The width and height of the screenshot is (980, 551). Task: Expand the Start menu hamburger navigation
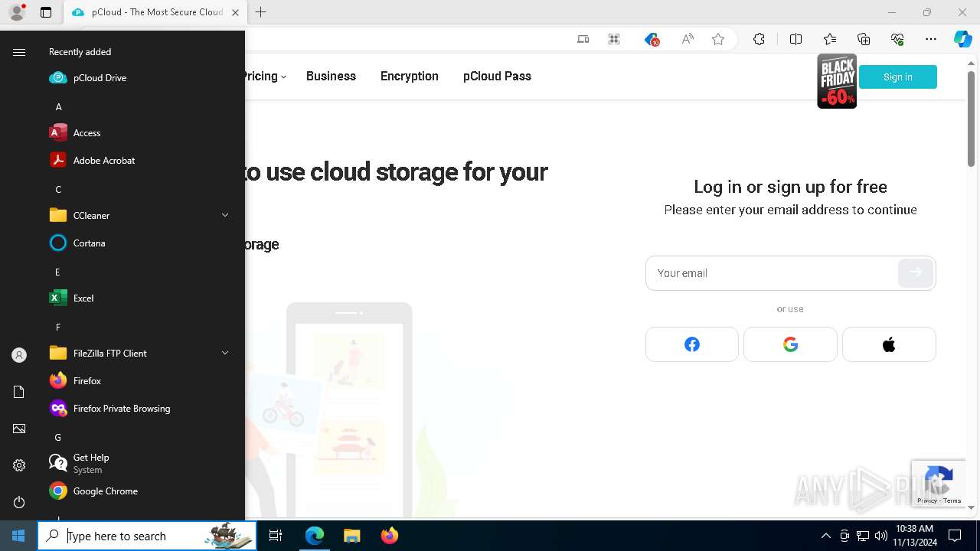point(19,52)
